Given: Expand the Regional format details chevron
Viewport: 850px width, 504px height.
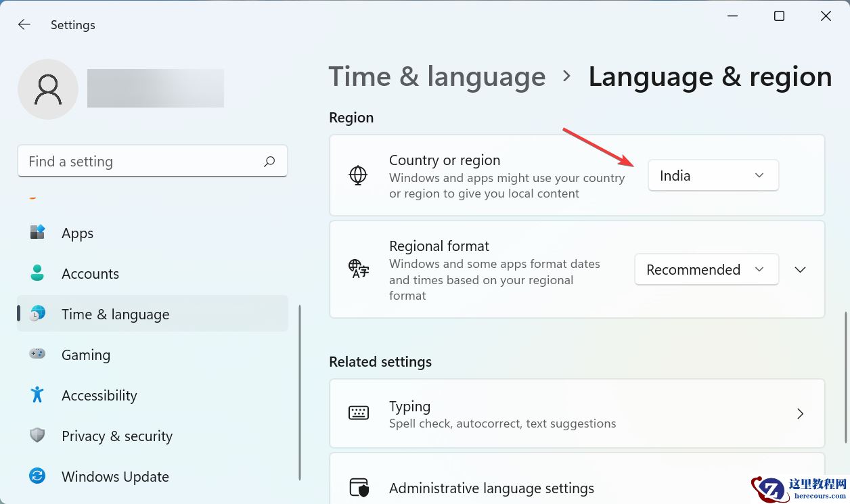Looking at the screenshot, I should point(800,269).
